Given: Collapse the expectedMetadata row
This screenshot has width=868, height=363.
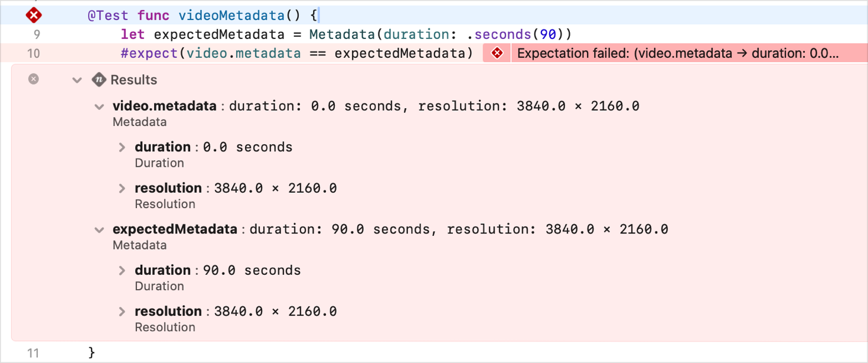Looking at the screenshot, I should [99, 230].
